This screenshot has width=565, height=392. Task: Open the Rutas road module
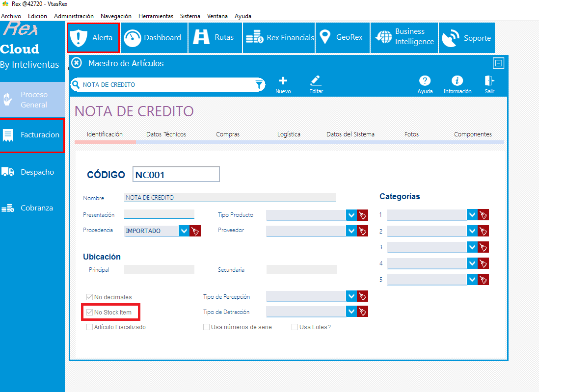tap(215, 37)
